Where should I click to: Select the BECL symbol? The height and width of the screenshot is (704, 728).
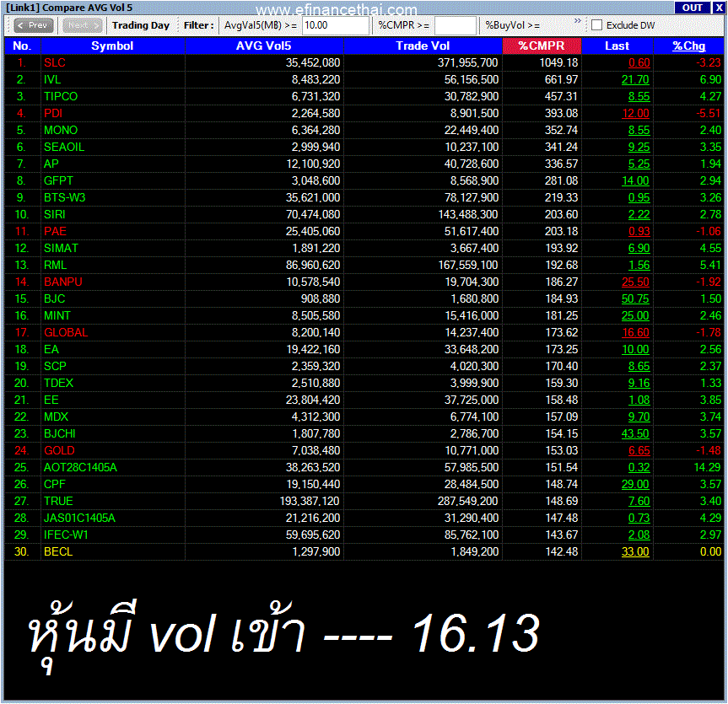(58, 551)
